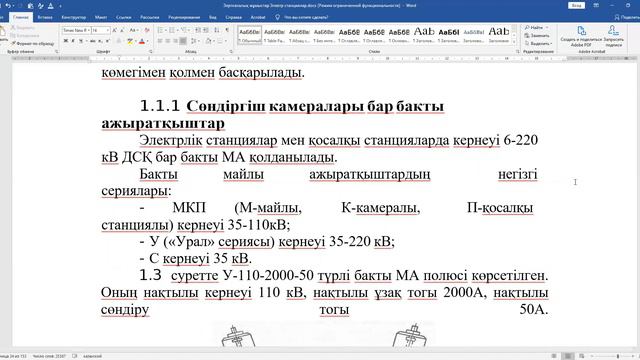640x360 pixels.
Task: Decrease font size with shrink font icon
Action: (122, 30)
